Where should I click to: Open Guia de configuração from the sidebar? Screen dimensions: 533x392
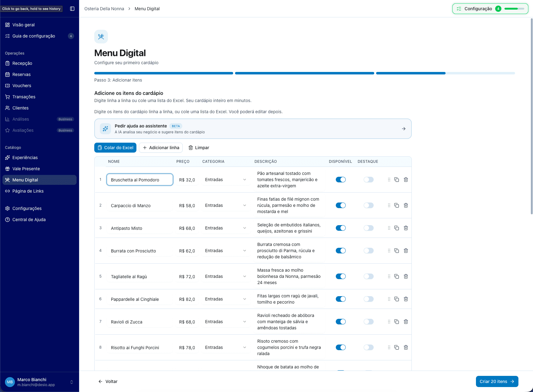(33, 36)
